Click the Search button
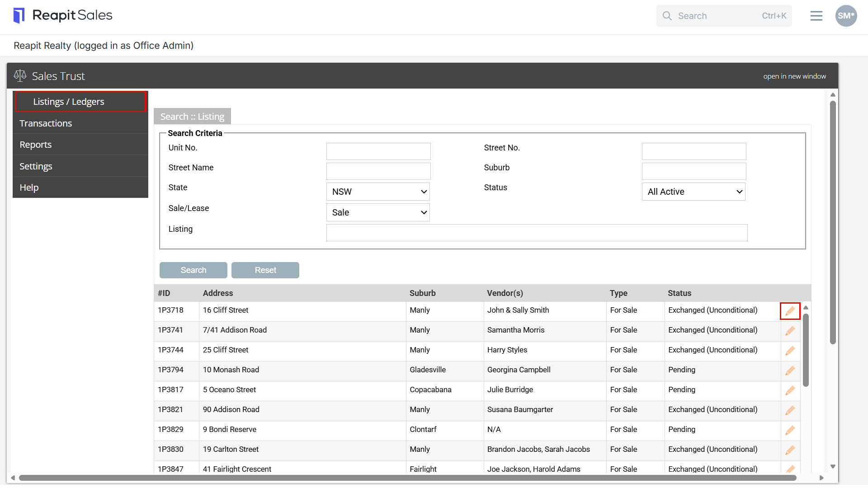 coord(193,270)
